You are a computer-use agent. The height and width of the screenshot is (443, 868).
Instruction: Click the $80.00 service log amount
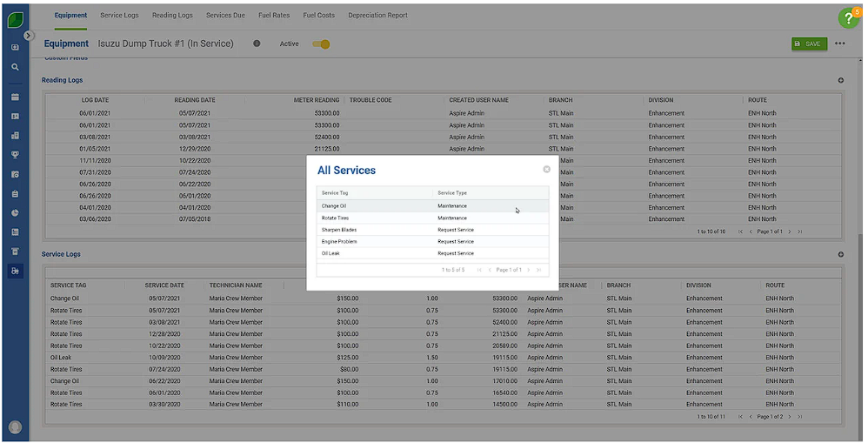(350, 369)
